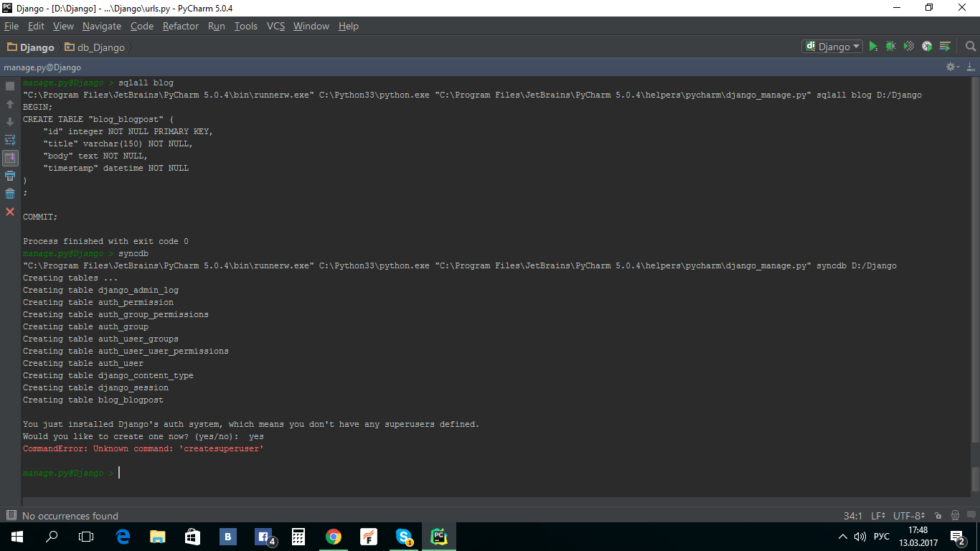Viewport: 980px width, 551px height.
Task: Toggle scroll to end of output
Action: (x=10, y=158)
